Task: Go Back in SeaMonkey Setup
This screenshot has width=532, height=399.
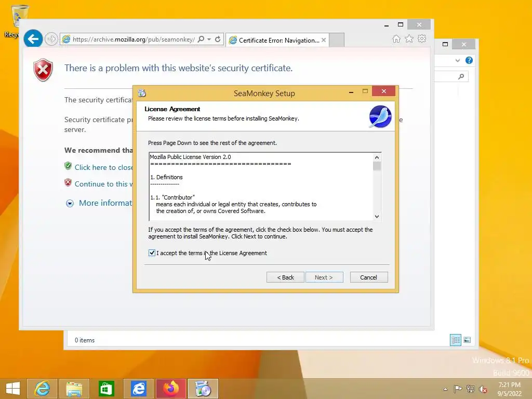Action: click(285, 277)
